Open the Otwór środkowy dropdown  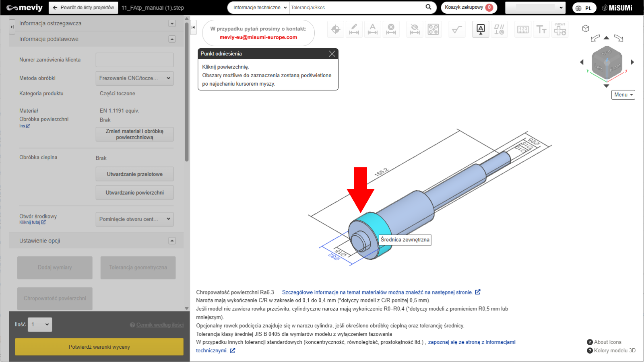click(134, 219)
